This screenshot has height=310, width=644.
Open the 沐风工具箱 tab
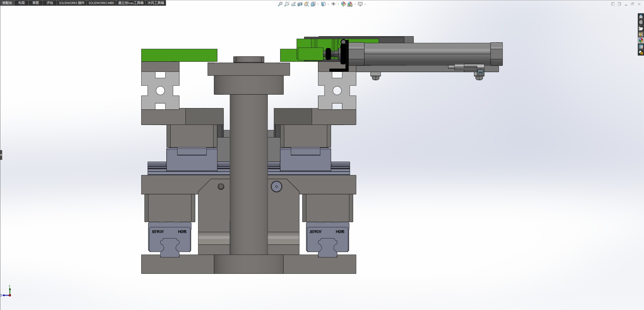click(156, 3)
